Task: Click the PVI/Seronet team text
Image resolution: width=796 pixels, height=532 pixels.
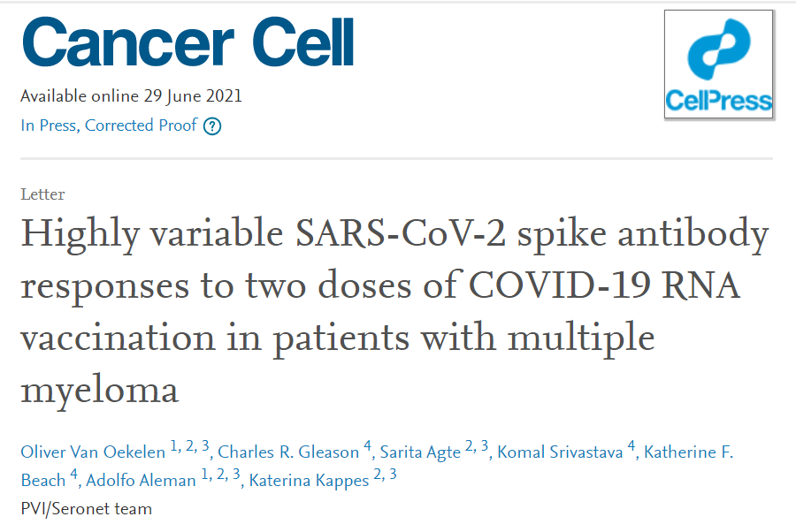Action: pos(86,509)
